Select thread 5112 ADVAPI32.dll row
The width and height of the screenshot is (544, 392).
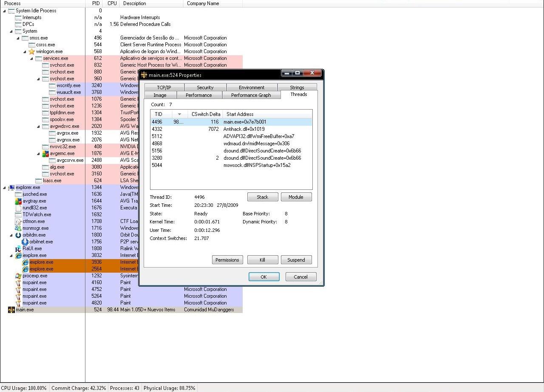231,136
